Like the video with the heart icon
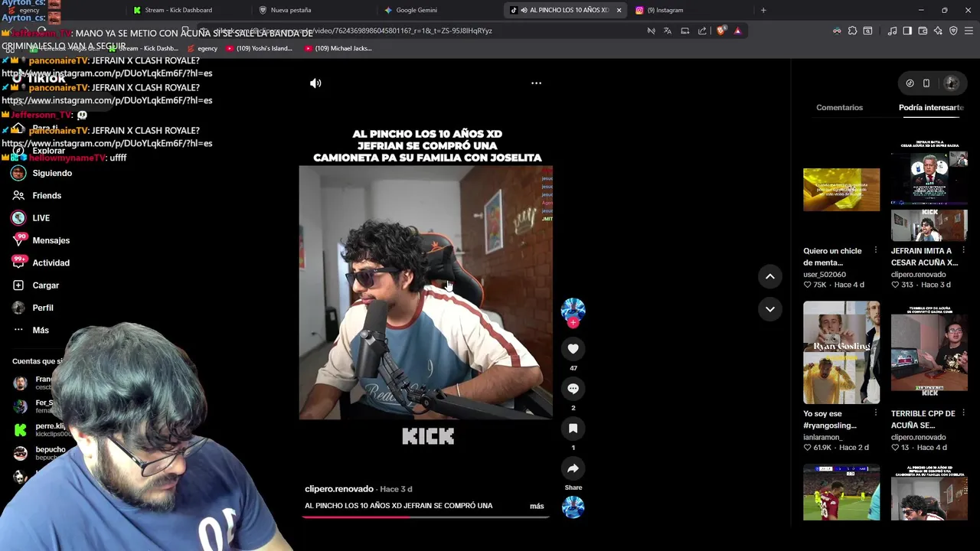Image resolution: width=980 pixels, height=551 pixels. (573, 349)
